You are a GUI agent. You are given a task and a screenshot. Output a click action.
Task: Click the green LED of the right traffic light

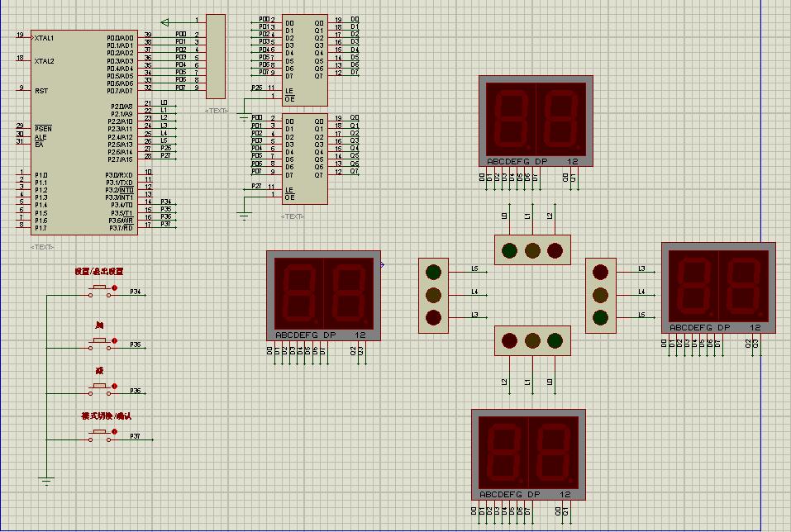[x=600, y=317]
